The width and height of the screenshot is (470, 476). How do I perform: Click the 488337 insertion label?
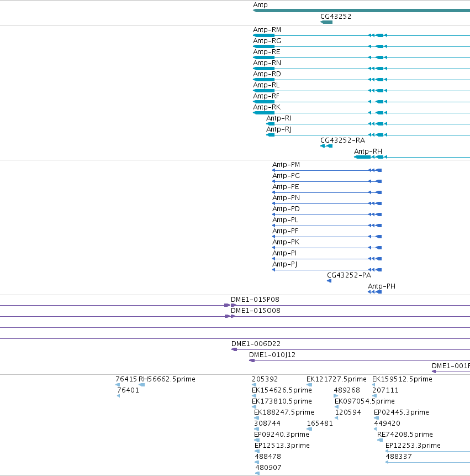(x=398, y=457)
